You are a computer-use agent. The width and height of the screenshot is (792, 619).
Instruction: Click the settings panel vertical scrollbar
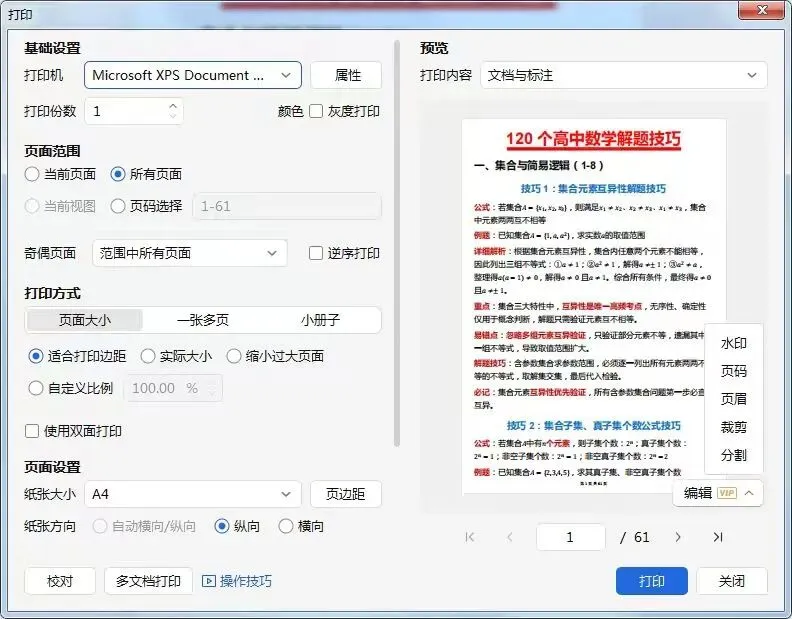[x=397, y=243]
